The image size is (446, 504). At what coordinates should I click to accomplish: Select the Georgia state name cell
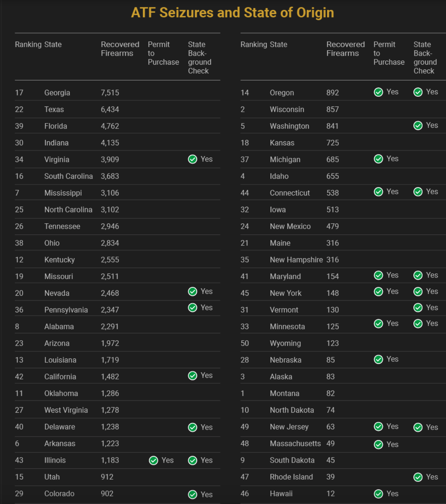pyautogui.click(x=57, y=93)
